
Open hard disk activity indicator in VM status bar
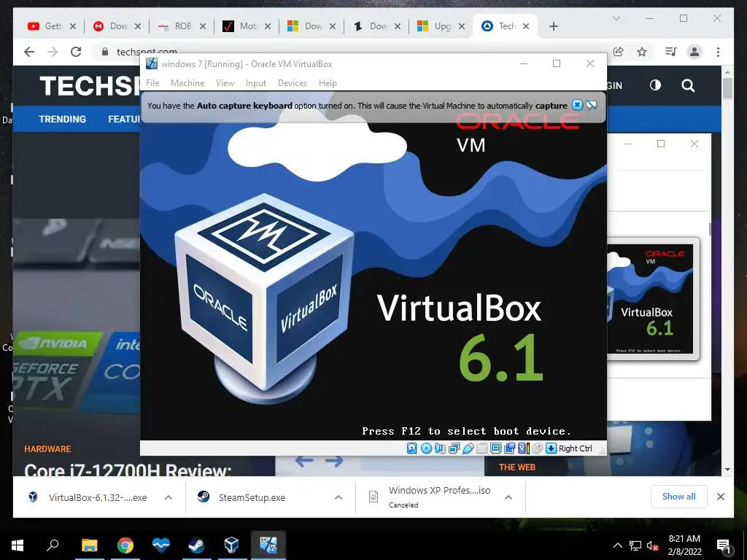pyautogui.click(x=411, y=448)
